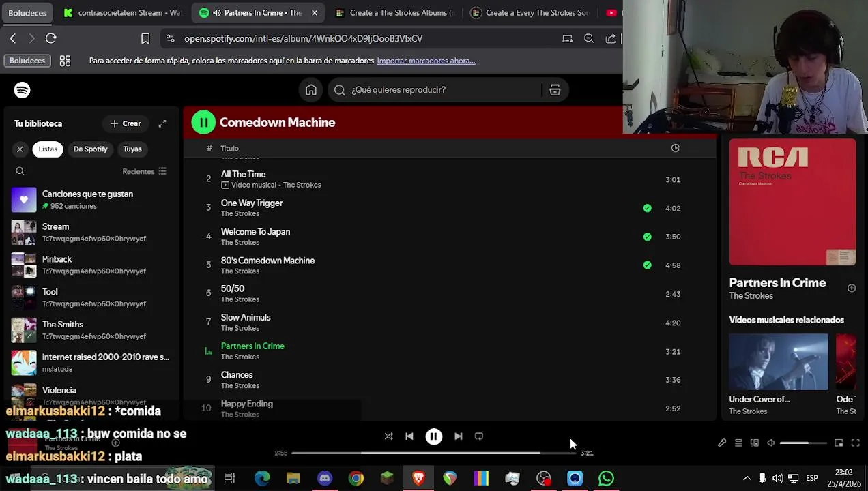Click the duration clock column header

click(675, 148)
